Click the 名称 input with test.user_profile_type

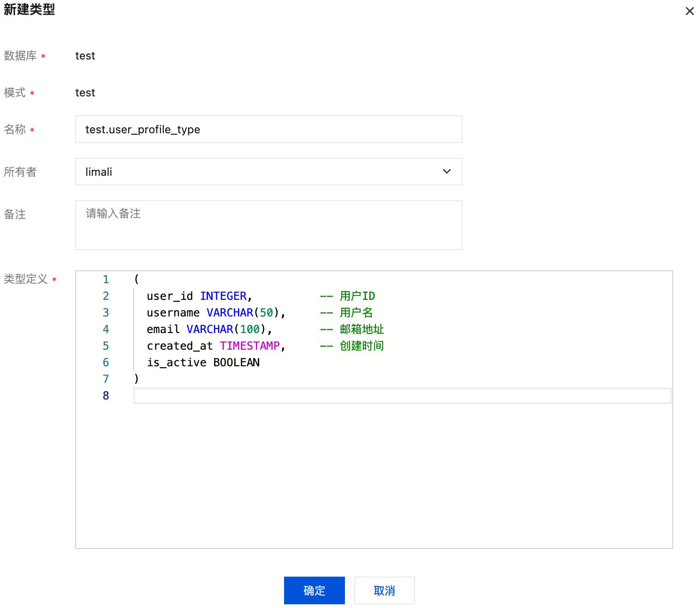(268, 130)
